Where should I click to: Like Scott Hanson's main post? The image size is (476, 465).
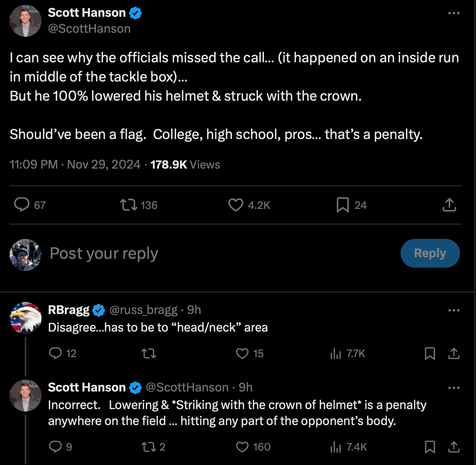[236, 205]
